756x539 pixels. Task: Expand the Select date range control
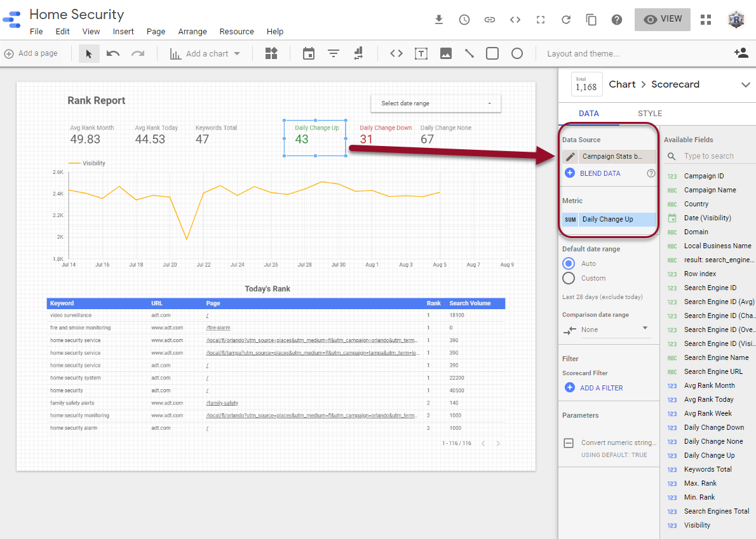coord(436,103)
